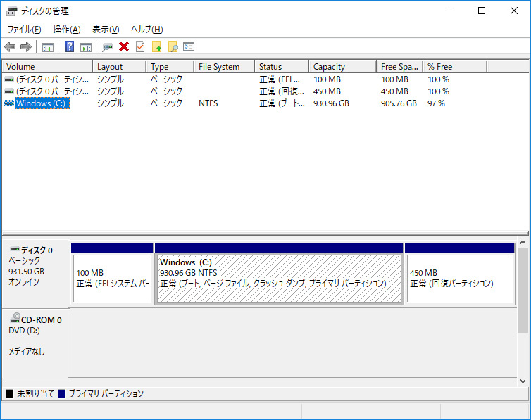Click the CD-ROM 0 disc icon
The image size is (531, 420).
pos(15,318)
